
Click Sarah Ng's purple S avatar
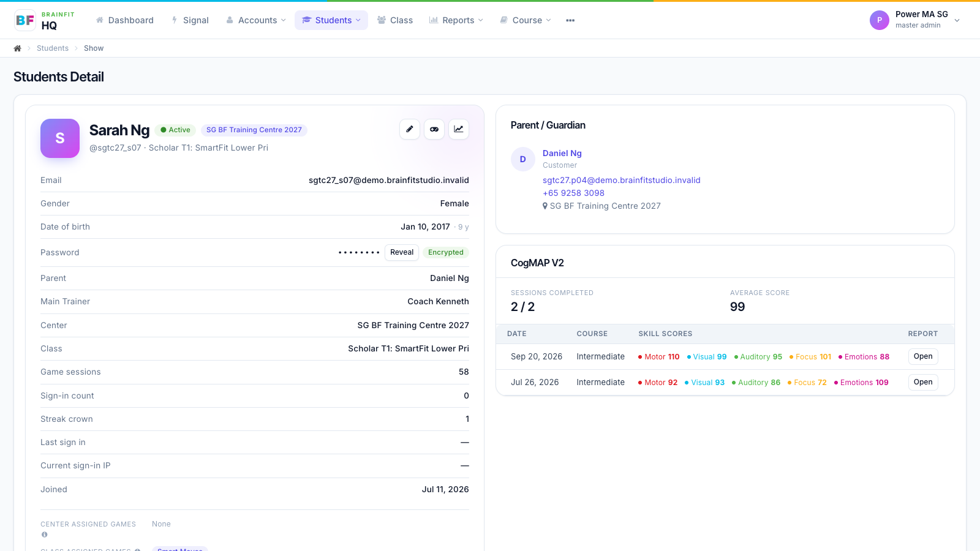[60, 138]
